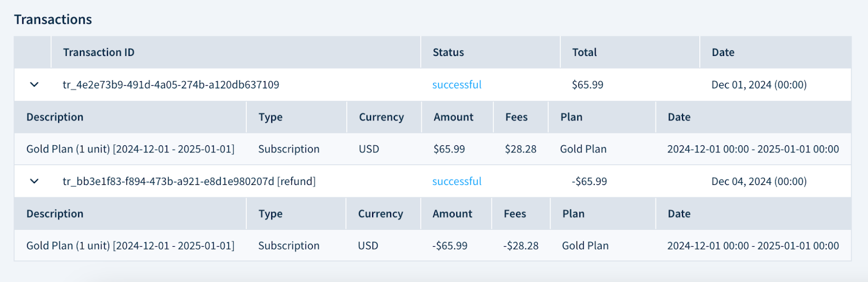This screenshot has height=282, width=868.
Task: Collapse the tr_4e2e73b9 transaction row chevron
Action: [x=34, y=85]
